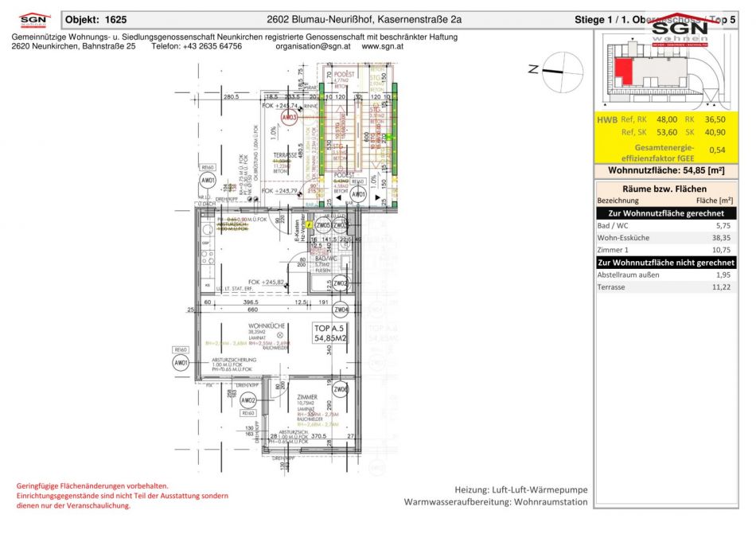
Task: Click the 'Wohnnutzfläche: 54,85 [m²]' bar
Action: [x=664, y=171]
